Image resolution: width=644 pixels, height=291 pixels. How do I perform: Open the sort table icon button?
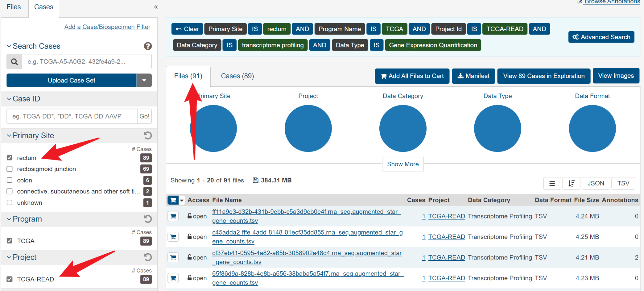571,183
